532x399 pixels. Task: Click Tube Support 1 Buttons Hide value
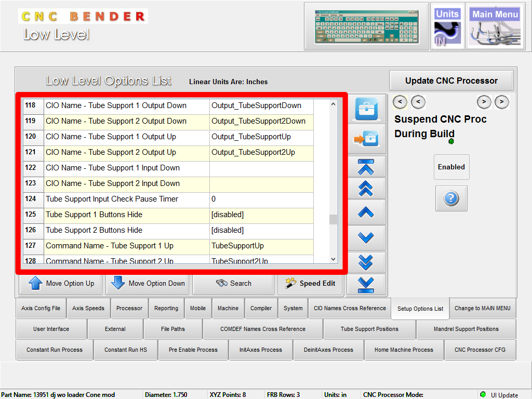[x=261, y=215]
